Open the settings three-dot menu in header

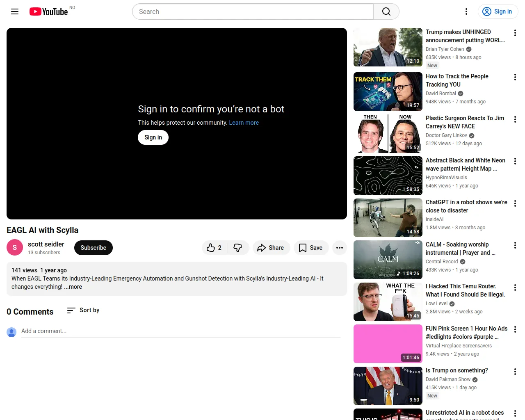point(466,11)
